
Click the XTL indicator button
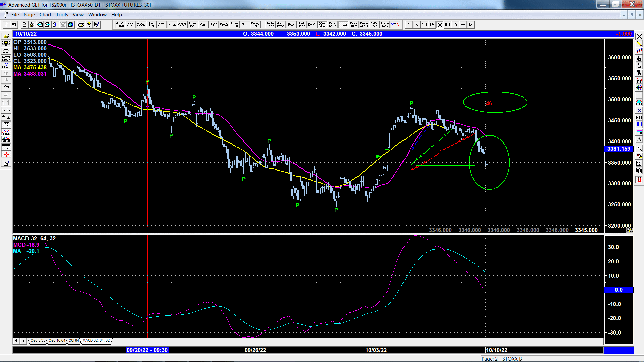395,25
